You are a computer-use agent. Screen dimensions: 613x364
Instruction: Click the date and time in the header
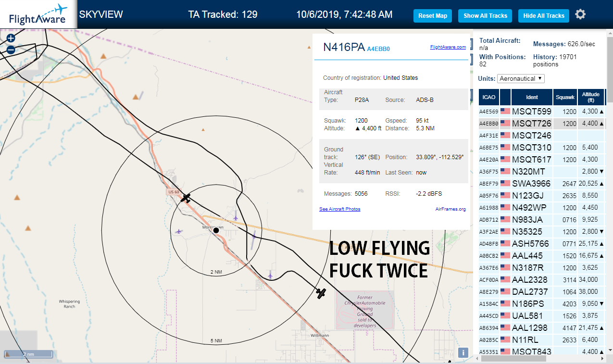[x=344, y=14]
